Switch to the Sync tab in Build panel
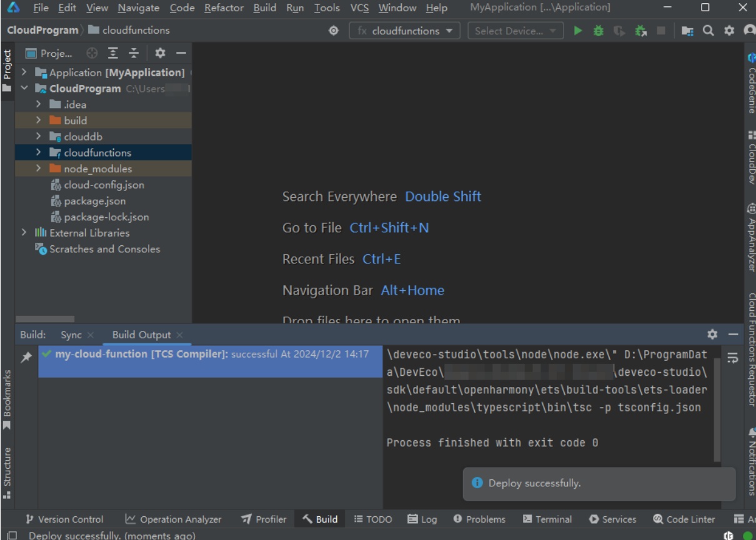The height and width of the screenshot is (540, 756). (x=71, y=335)
